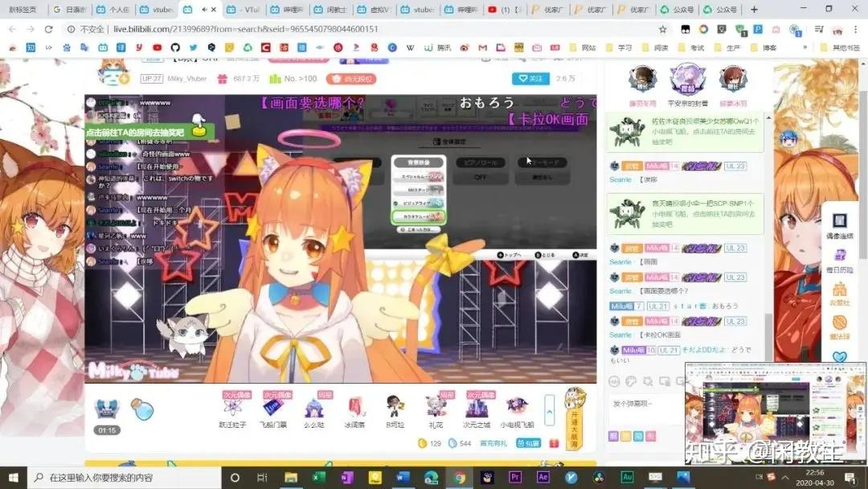Click the Milky_Vtuber username
Viewport: 868px width, 489px height.
186,79
